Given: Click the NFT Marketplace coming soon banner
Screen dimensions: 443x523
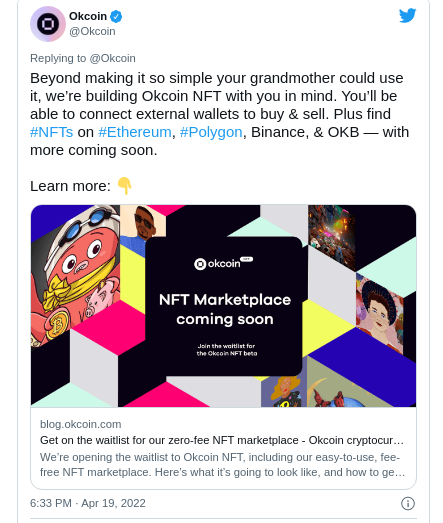Looking at the screenshot, I should (x=225, y=309).
